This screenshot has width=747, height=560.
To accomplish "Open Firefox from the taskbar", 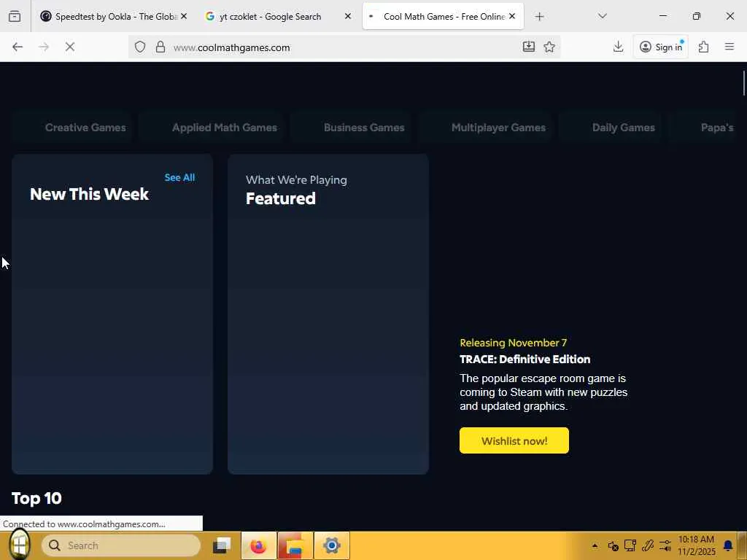I will [x=258, y=545].
